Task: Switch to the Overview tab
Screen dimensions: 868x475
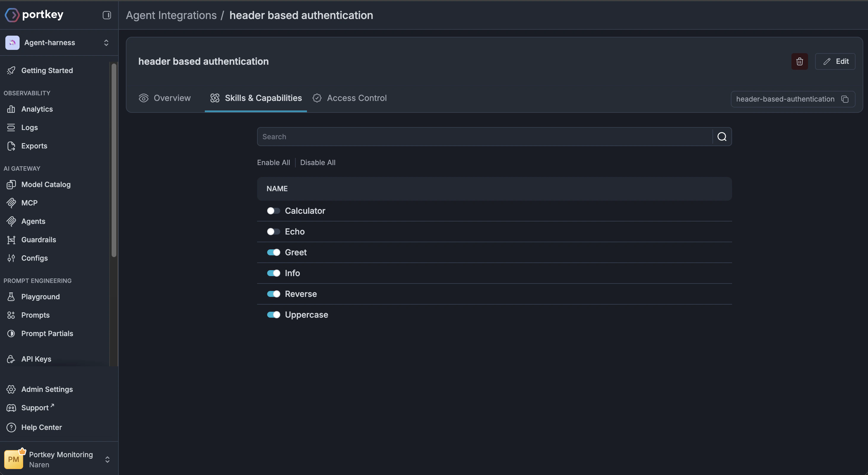Action: (165, 98)
